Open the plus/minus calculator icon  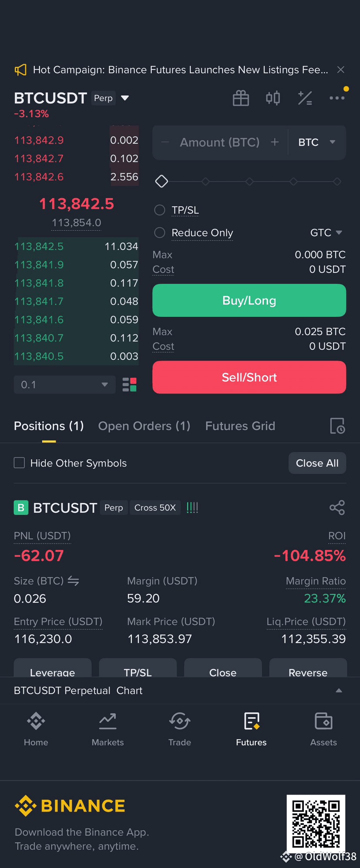click(305, 98)
